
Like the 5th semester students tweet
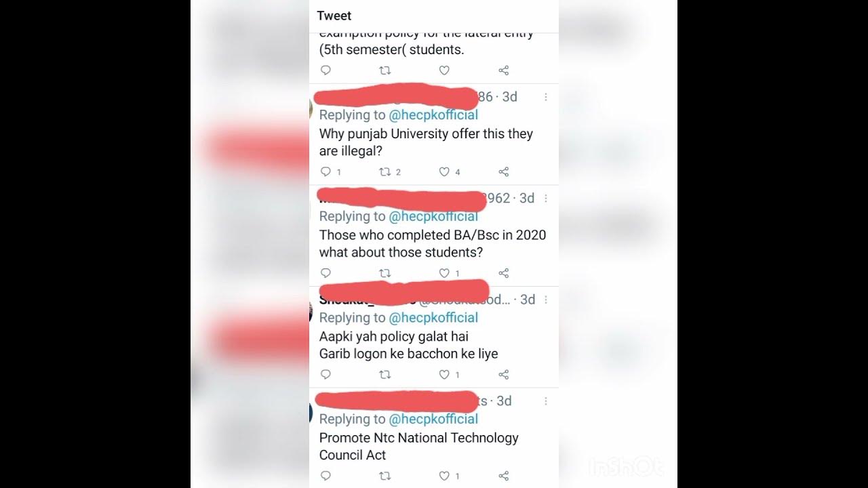point(444,70)
